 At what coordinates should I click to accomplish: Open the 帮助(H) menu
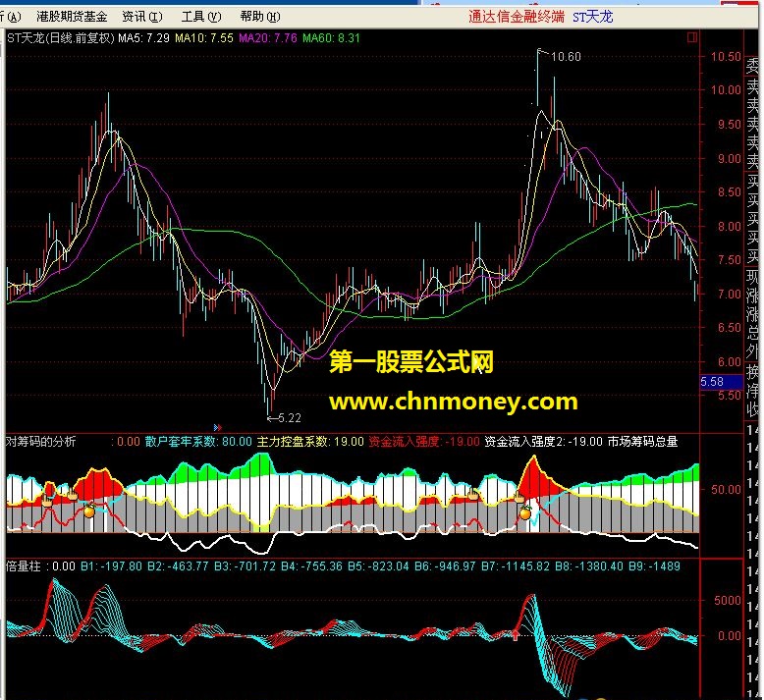(x=260, y=17)
